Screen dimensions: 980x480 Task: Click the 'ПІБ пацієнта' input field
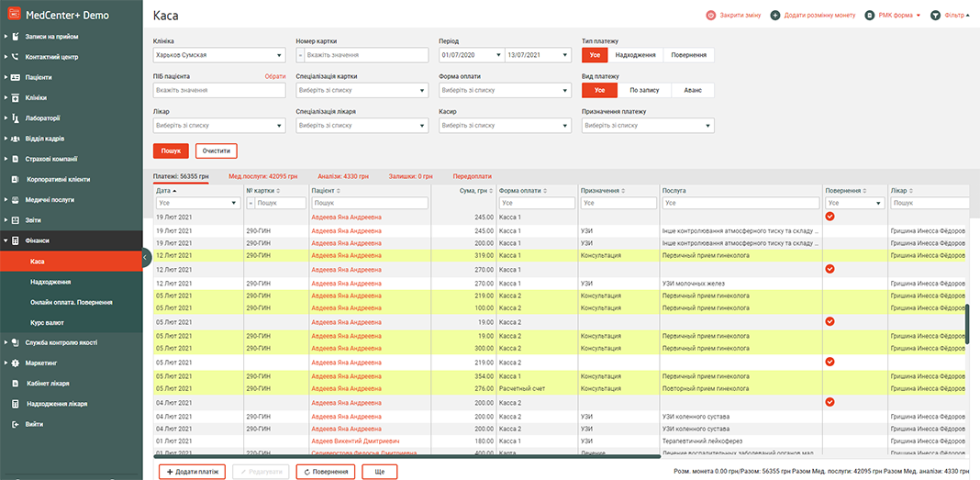tap(218, 90)
